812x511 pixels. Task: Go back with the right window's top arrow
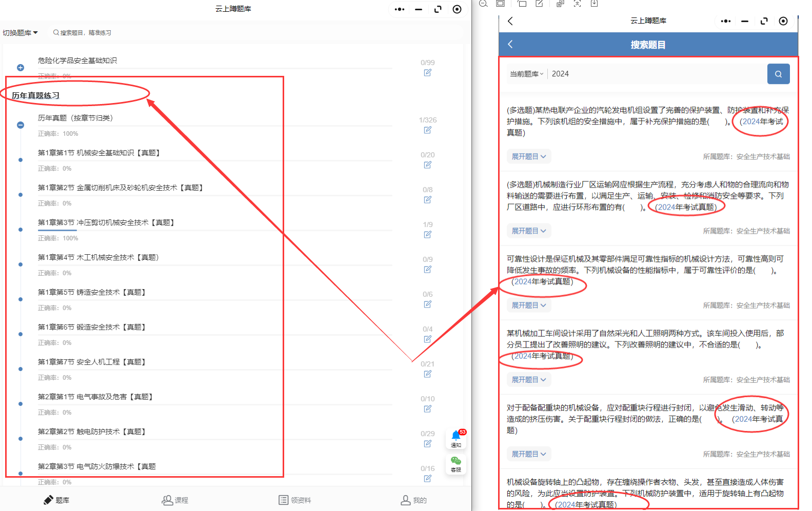click(510, 21)
